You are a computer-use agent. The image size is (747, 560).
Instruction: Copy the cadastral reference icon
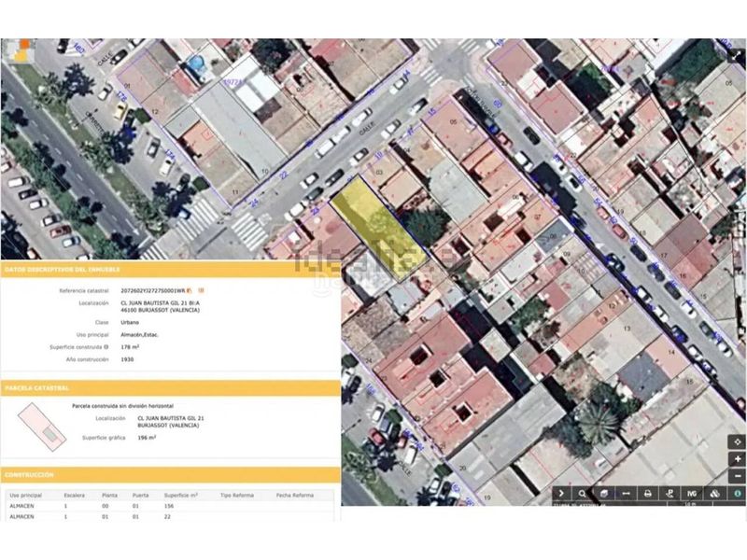(190, 290)
